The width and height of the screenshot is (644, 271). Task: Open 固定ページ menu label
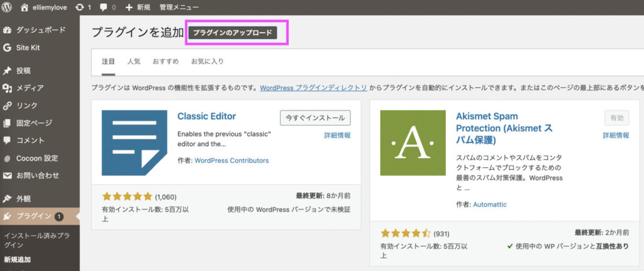click(x=34, y=123)
